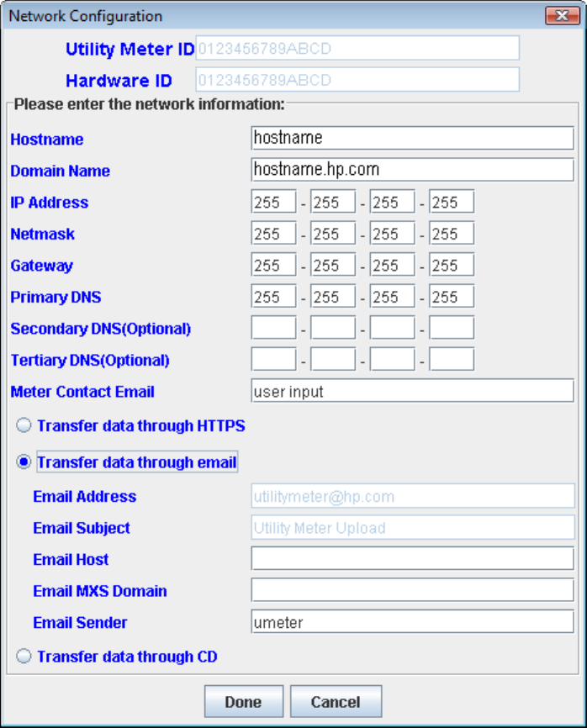Screen dimensions: 587x728
Task: Click first octet of Primary DNS
Action: [273, 296]
